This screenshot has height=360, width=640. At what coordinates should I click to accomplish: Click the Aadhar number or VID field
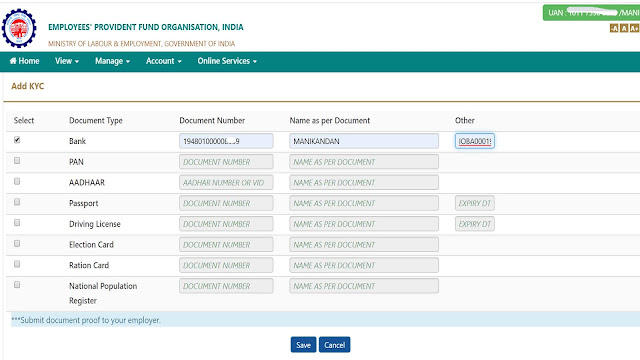pyautogui.click(x=226, y=182)
